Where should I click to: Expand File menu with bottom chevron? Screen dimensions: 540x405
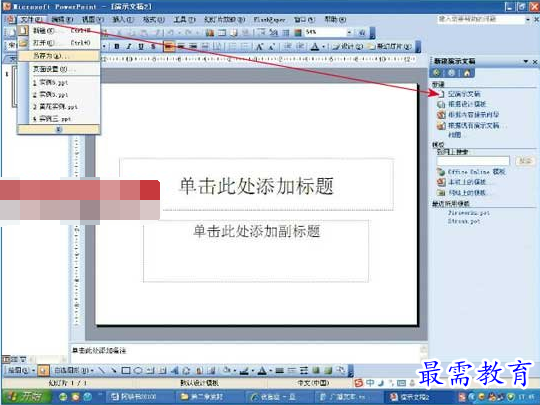click(59, 129)
